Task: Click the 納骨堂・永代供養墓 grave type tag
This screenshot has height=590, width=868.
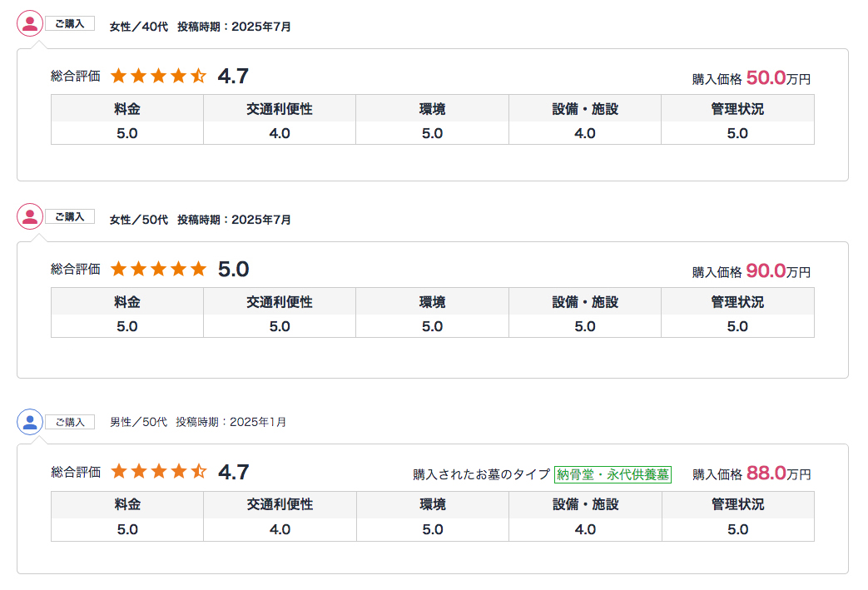Action: point(613,475)
